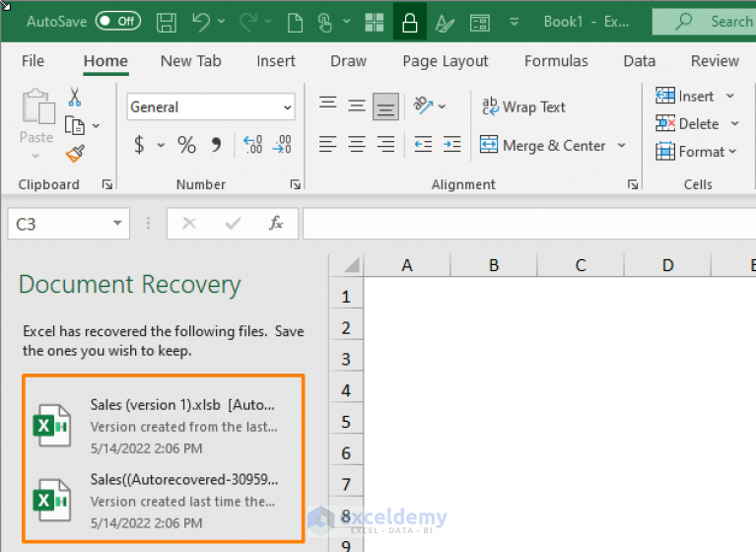The image size is (756, 552).
Task: Select the Format Painter brush
Action: click(75, 154)
